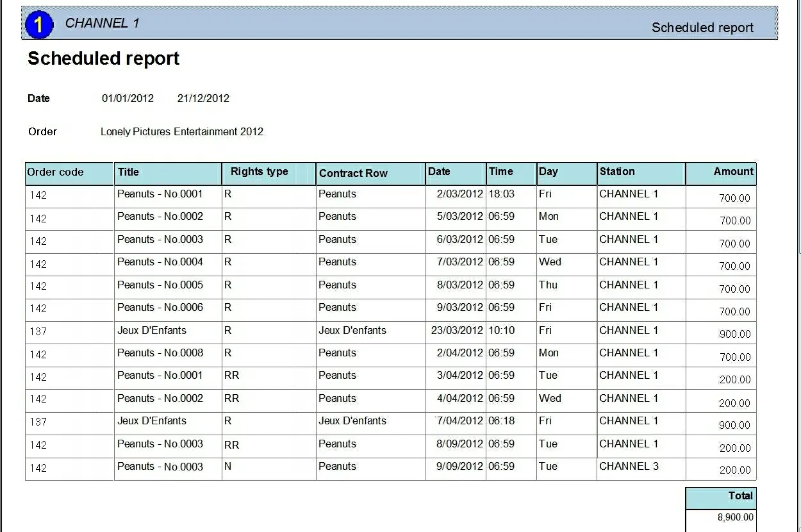Click the Total header box
The image size is (801, 532).
pyautogui.click(x=740, y=496)
